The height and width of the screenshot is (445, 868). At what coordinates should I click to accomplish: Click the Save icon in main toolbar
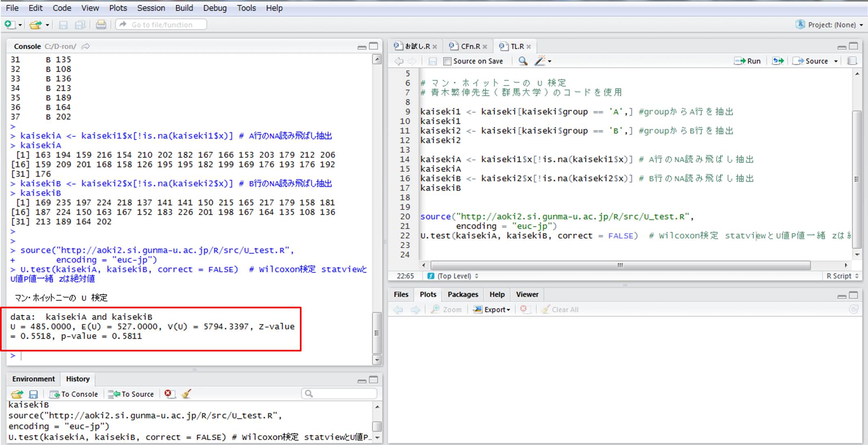tap(63, 25)
